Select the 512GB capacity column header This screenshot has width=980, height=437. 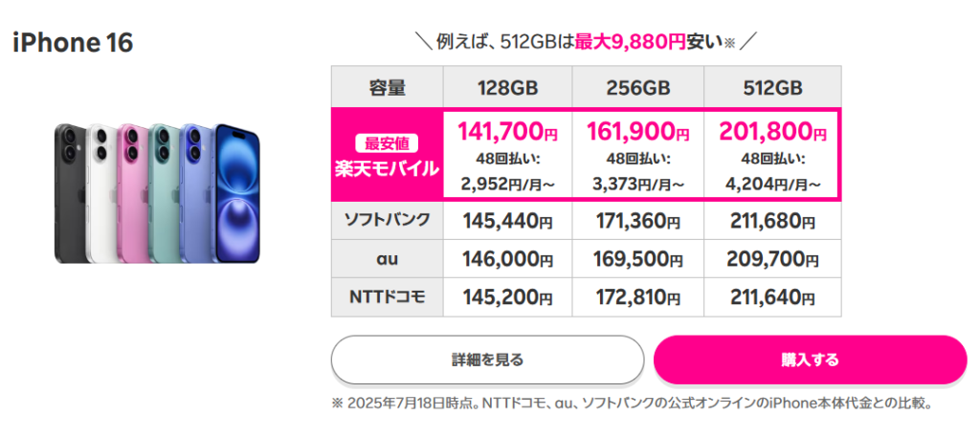[772, 87]
